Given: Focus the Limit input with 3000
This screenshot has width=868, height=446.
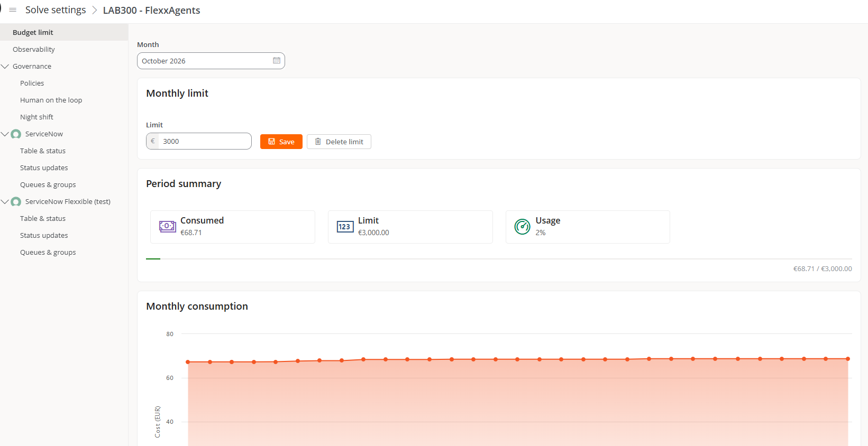Looking at the screenshot, I should 199,141.
